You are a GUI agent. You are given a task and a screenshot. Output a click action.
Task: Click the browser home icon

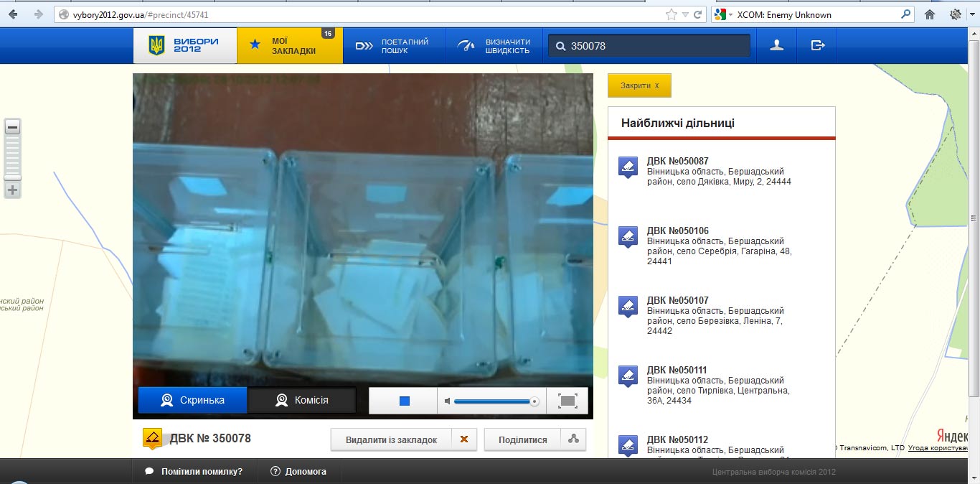coord(930,14)
